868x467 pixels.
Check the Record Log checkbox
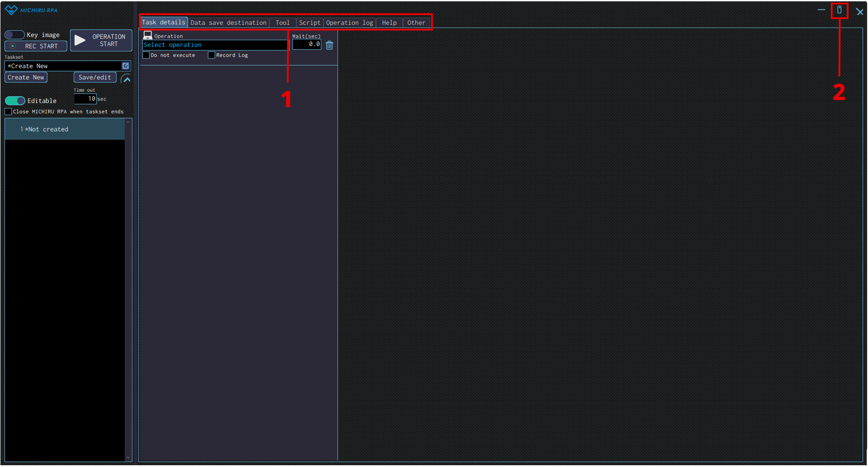[212, 55]
